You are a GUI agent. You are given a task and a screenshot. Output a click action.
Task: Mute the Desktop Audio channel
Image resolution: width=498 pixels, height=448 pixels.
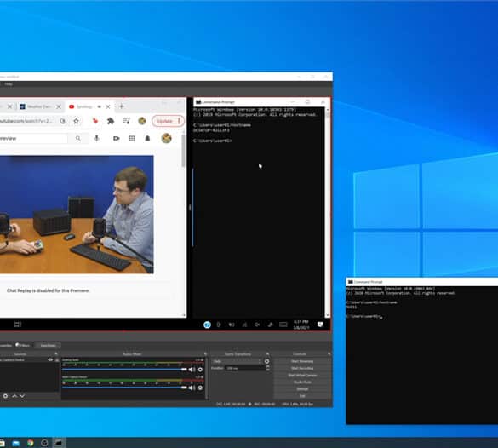tap(192, 370)
